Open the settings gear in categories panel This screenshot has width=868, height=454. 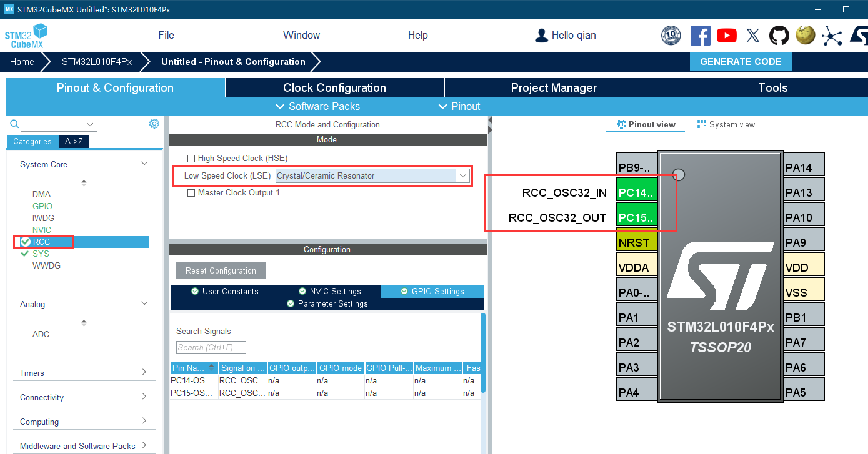pyautogui.click(x=154, y=124)
